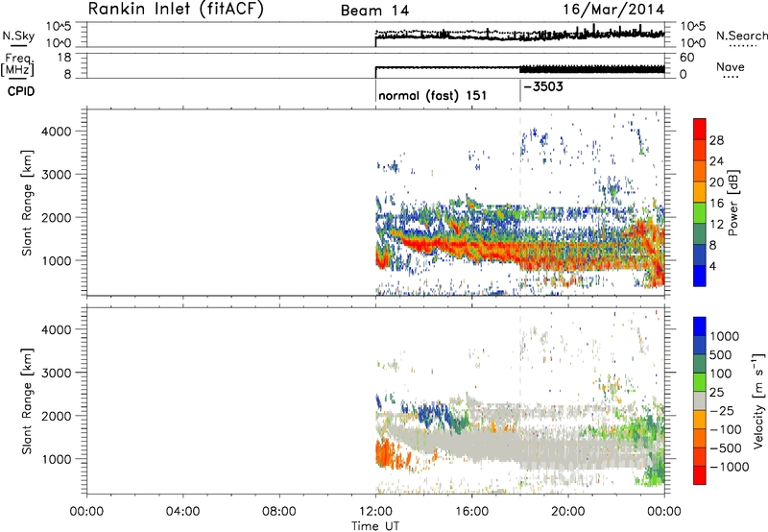
Task: Click the '-1000' tick on the velocity colorbar
Action: pos(729,467)
